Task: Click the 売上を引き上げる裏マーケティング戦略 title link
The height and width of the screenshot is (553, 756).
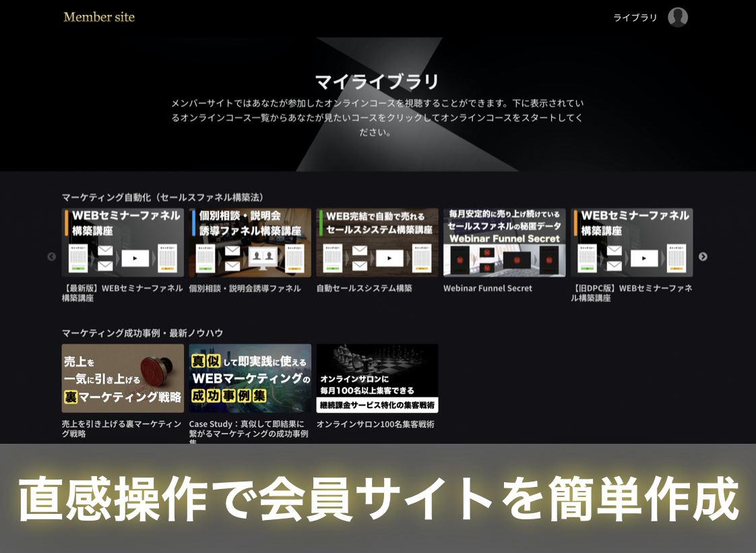Action: click(121, 429)
